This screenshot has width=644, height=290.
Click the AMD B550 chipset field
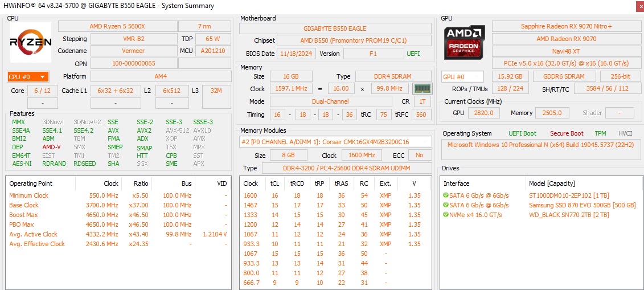pos(354,40)
